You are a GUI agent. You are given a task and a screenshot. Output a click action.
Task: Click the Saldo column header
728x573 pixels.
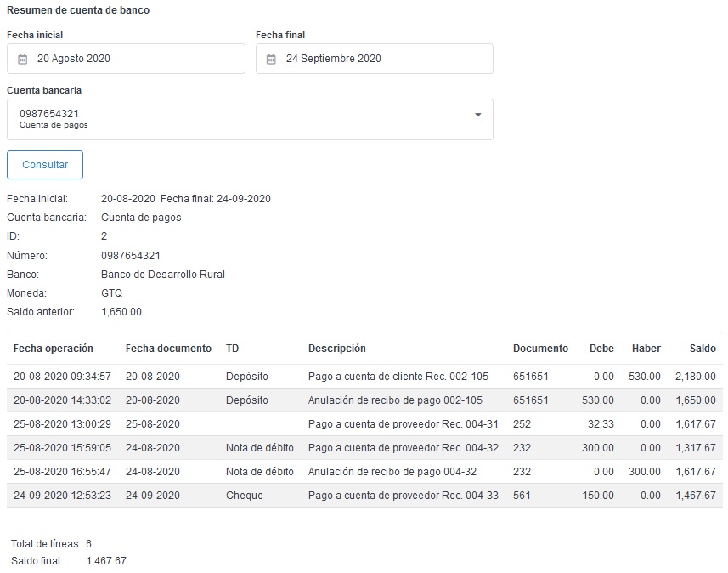click(703, 349)
